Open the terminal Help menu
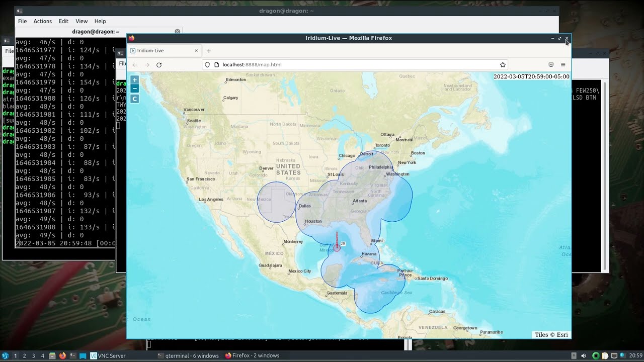Image resolution: width=644 pixels, height=362 pixels. pyautogui.click(x=100, y=21)
